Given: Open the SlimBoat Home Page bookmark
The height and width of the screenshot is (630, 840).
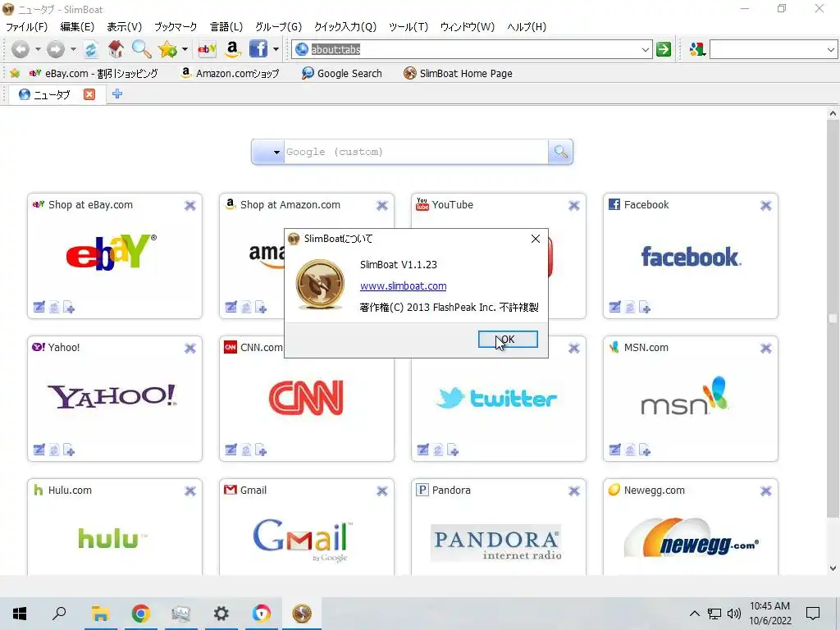Looking at the screenshot, I should tap(458, 73).
